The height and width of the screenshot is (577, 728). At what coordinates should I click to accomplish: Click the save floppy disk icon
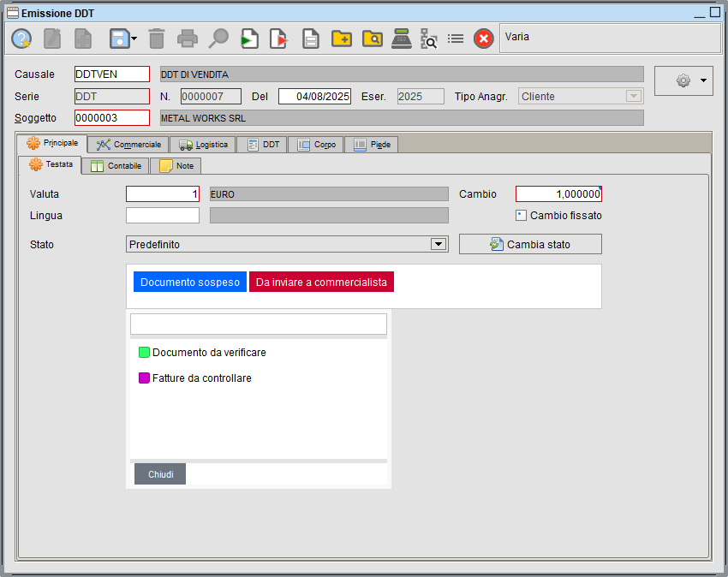(x=118, y=39)
